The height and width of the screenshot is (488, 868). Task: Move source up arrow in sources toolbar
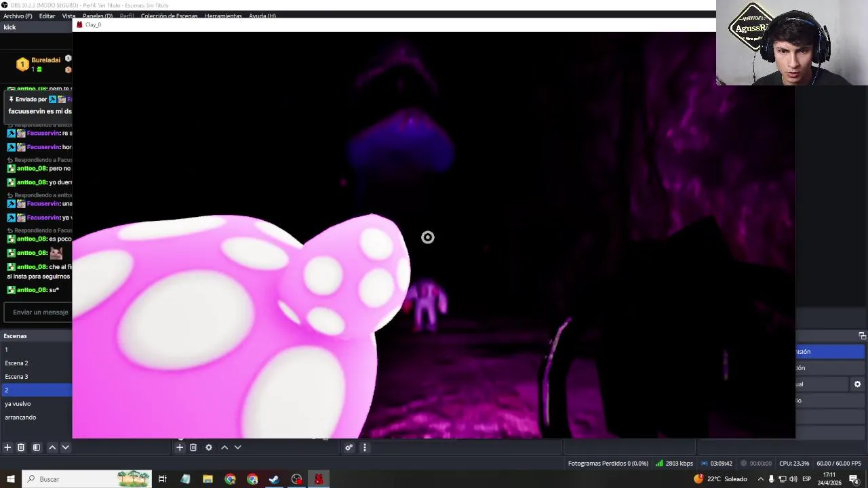click(224, 447)
